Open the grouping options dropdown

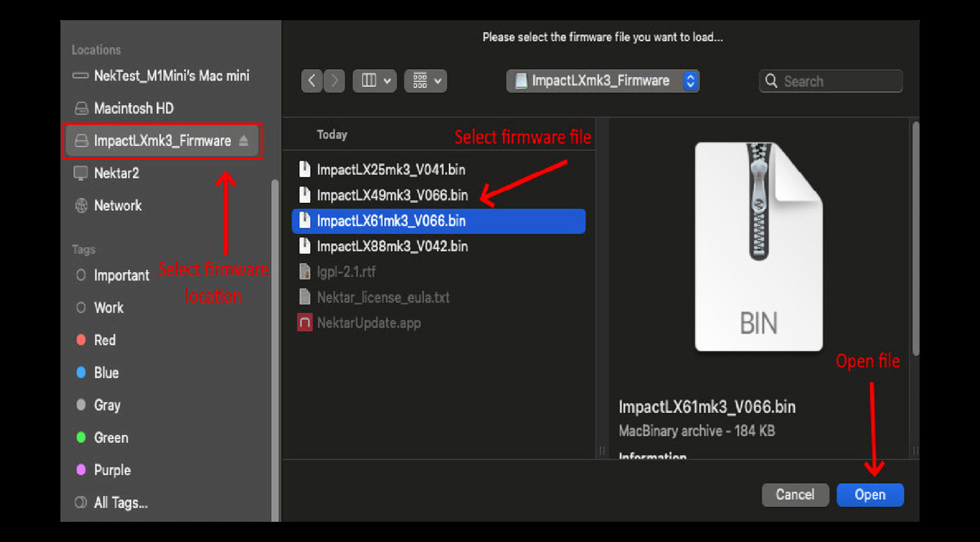[x=426, y=81]
